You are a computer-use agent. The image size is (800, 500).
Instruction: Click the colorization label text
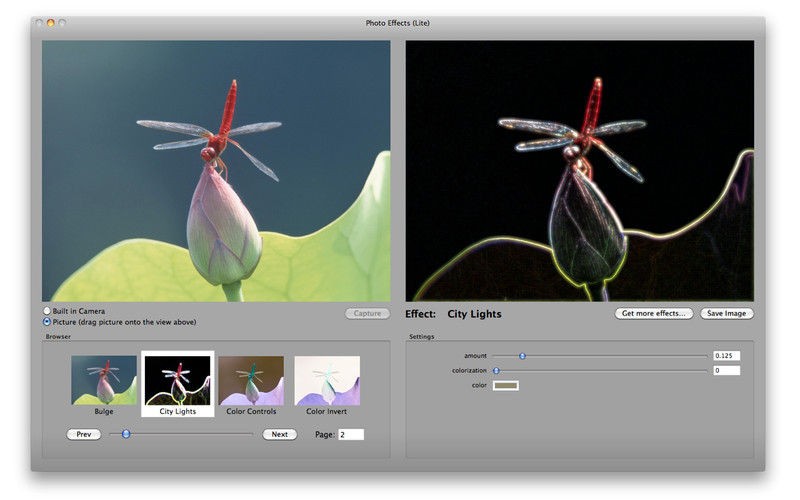pos(469,370)
